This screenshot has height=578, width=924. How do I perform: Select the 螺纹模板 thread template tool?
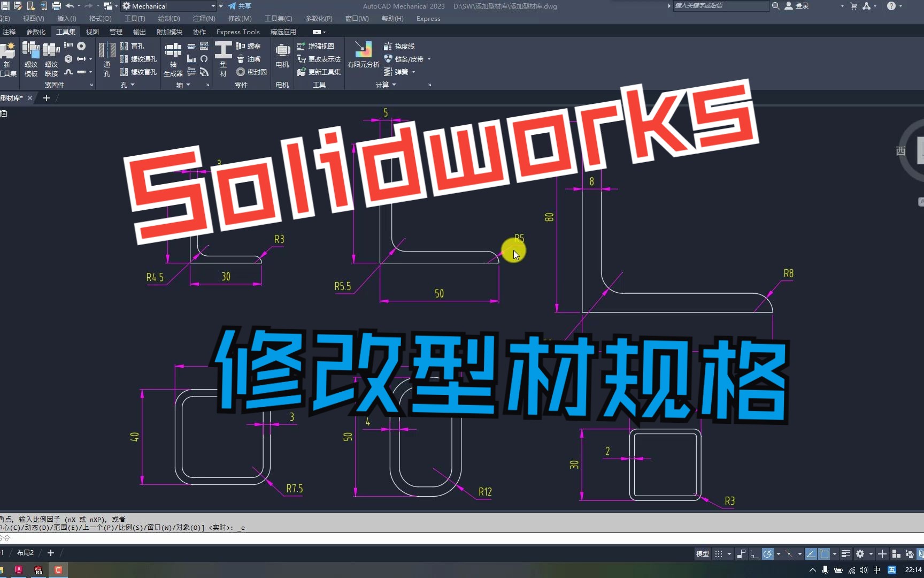point(30,59)
